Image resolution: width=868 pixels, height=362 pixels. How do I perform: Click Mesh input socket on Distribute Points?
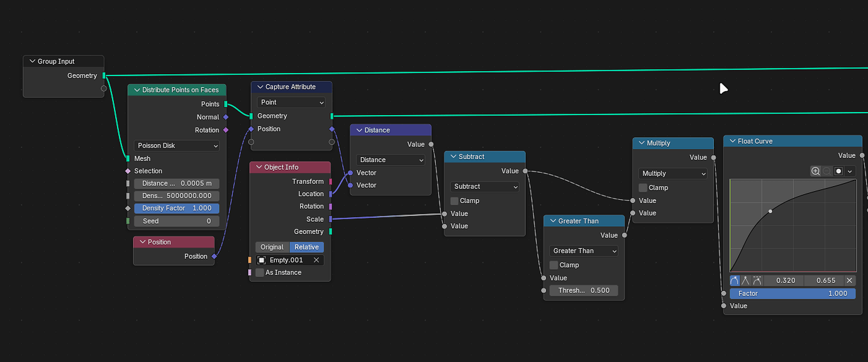tap(128, 158)
